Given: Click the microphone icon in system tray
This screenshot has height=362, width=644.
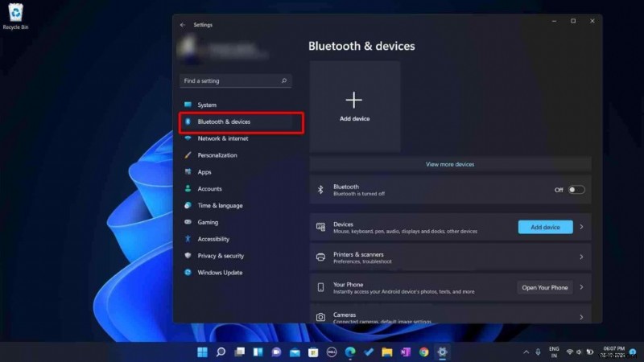Looking at the screenshot, I should (538, 352).
